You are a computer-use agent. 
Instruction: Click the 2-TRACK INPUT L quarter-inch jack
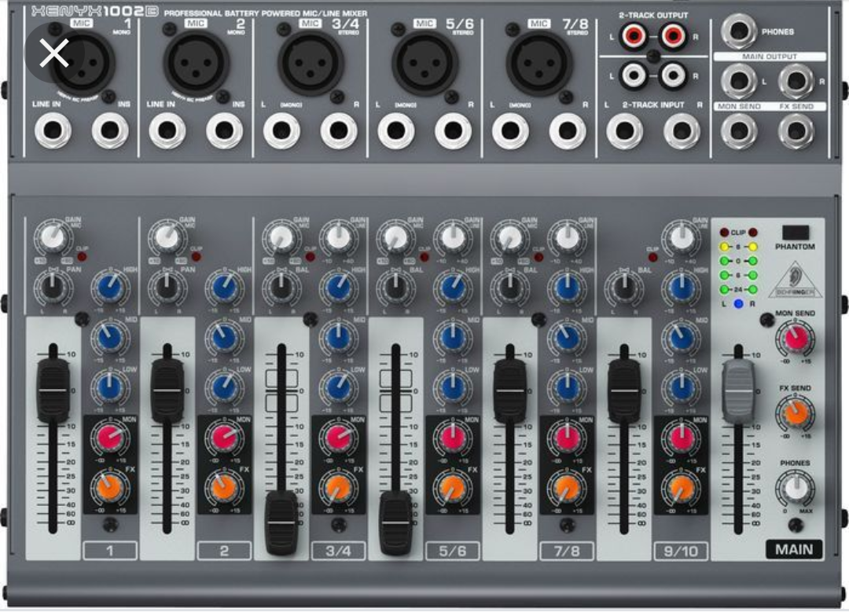point(624,130)
